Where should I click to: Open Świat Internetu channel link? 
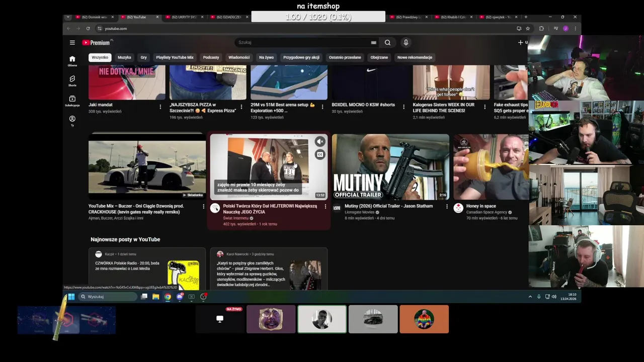pyautogui.click(x=236, y=218)
